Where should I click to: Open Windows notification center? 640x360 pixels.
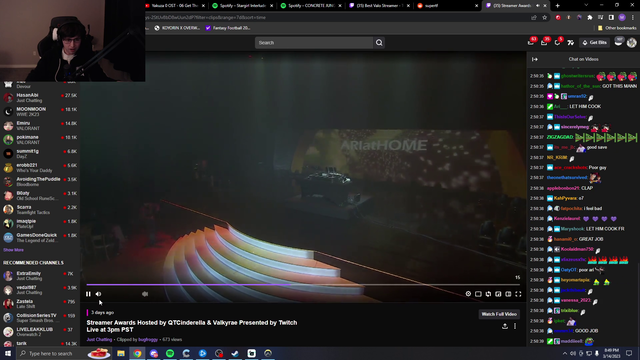click(629, 353)
